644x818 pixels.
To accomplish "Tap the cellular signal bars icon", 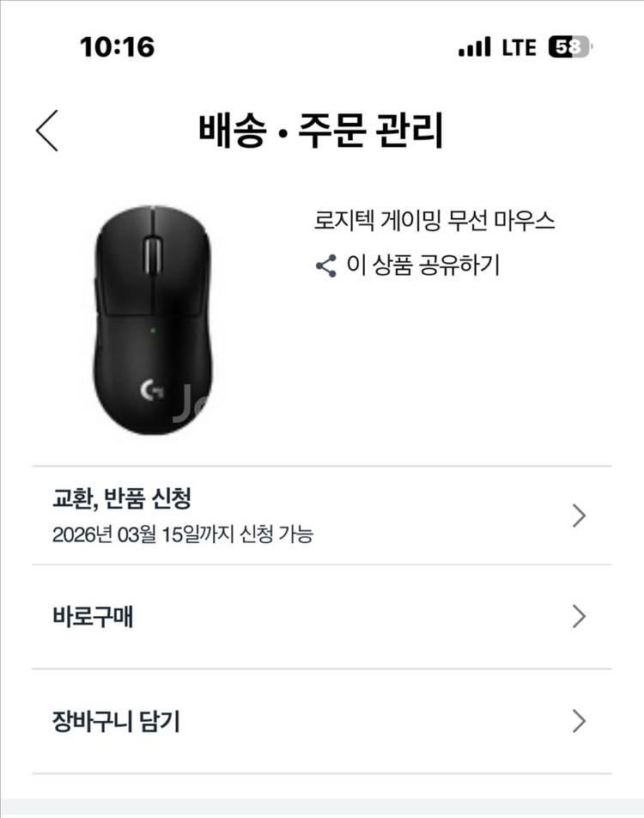I will (x=474, y=47).
